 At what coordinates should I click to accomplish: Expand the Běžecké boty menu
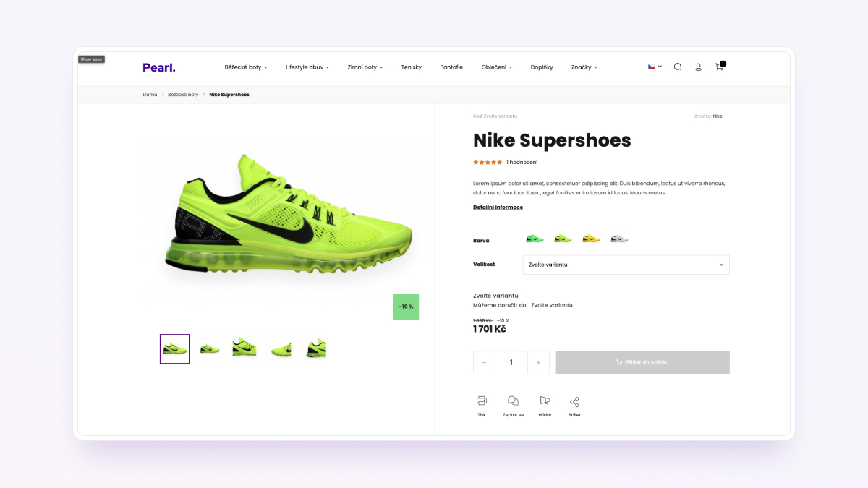click(246, 67)
